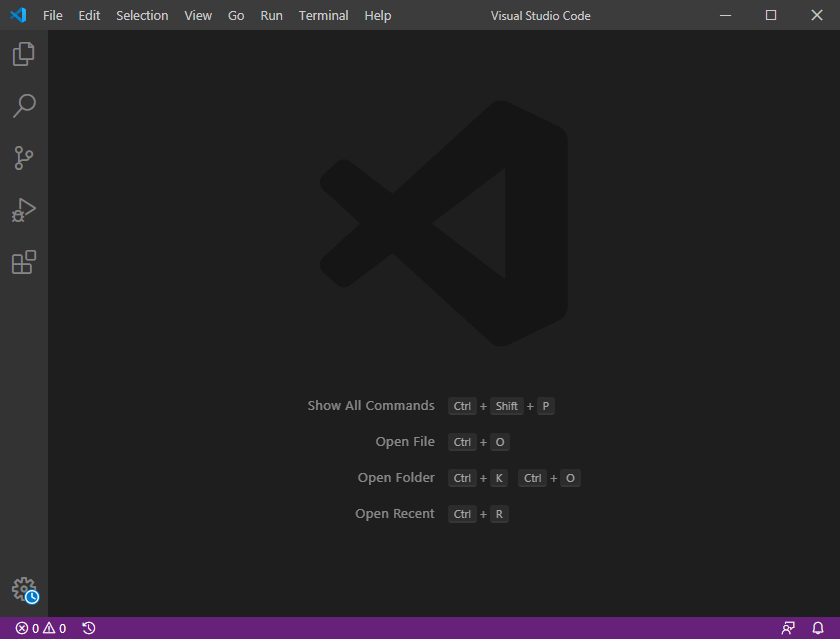
Task: Click the restore session icon in status bar
Action: 88,627
